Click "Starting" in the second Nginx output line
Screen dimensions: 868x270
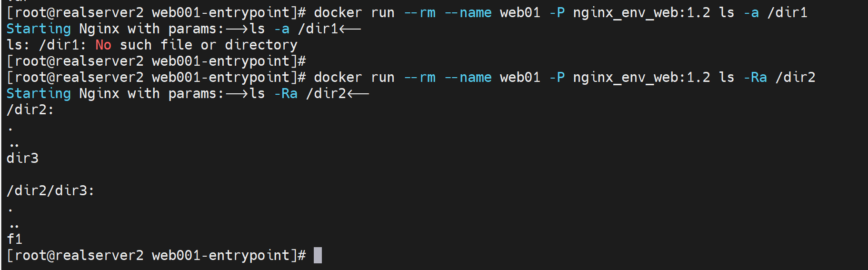39,93
